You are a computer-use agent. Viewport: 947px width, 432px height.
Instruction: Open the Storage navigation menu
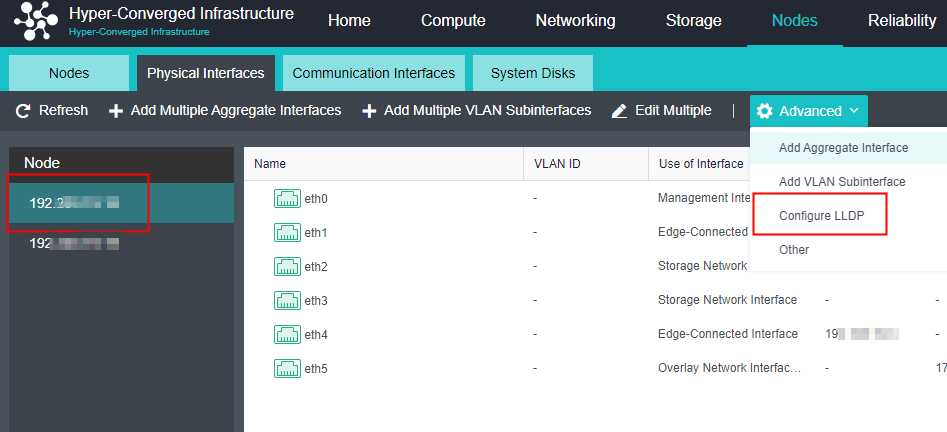click(693, 21)
